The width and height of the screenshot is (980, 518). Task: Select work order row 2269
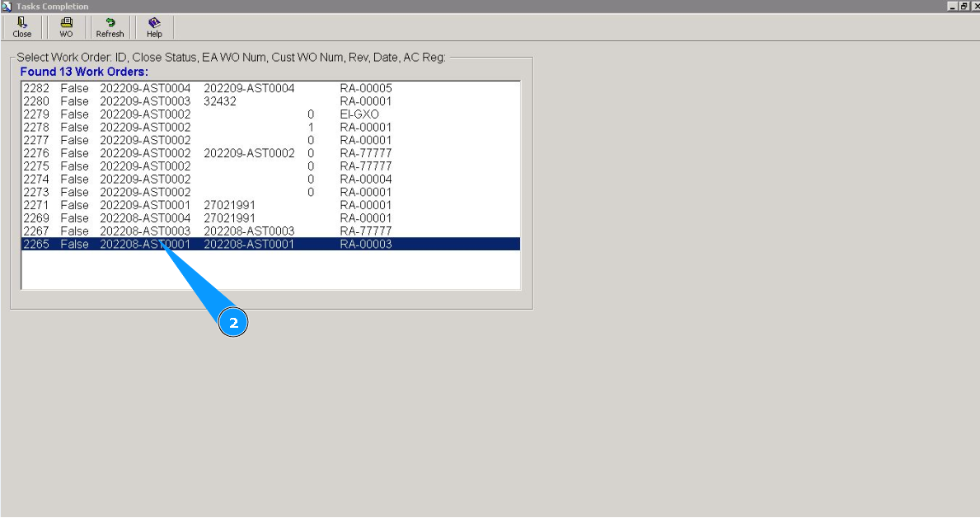click(x=270, y=218)
